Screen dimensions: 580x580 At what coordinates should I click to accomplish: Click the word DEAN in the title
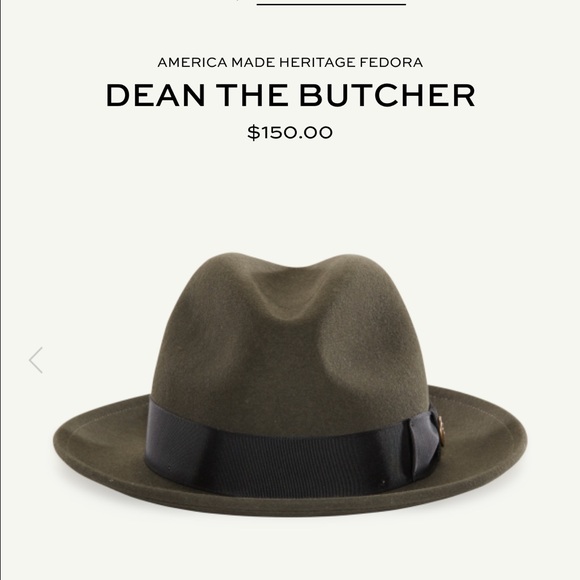[x=155, y=95]
